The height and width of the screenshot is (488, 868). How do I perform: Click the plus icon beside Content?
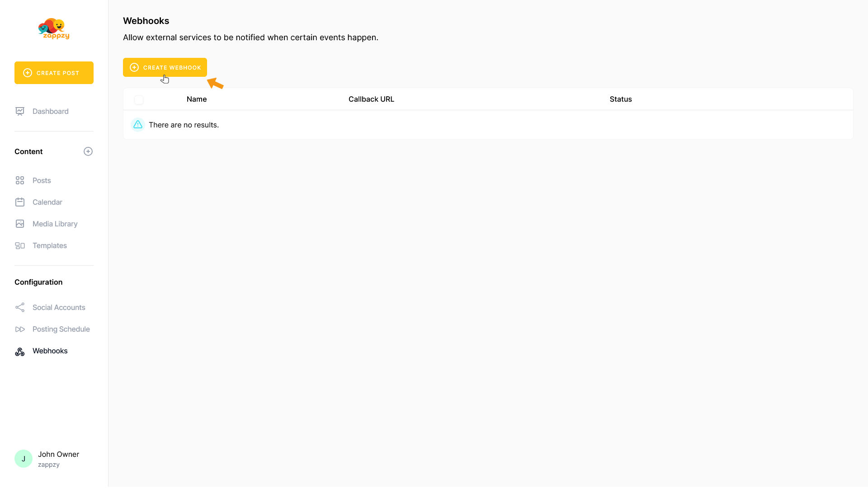[88, 151]
